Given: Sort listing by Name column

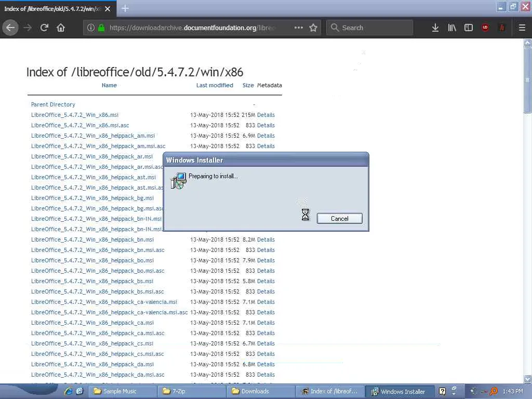Looking at the screenshot, I should [109, 85].
